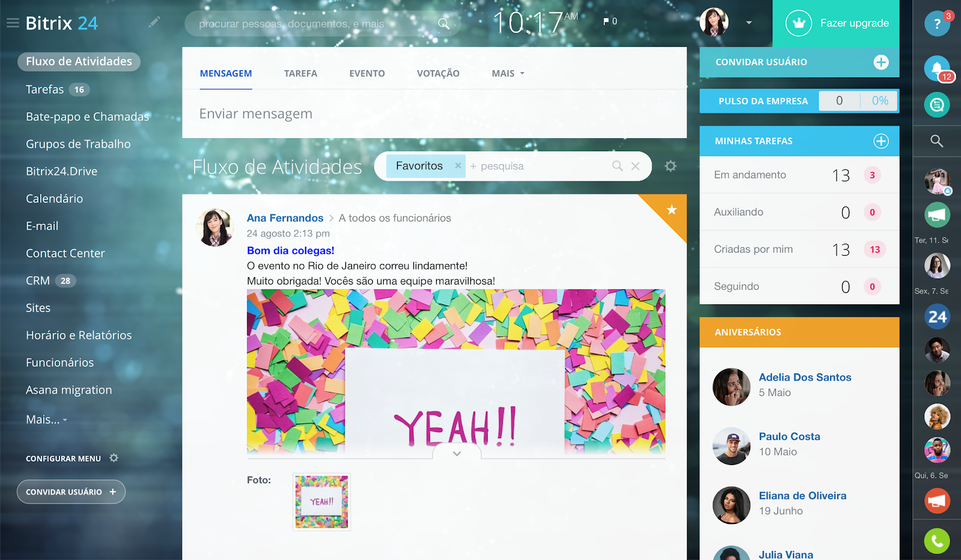The image size is (961, 560).
Task: Click gear icon beside Configurar Menu
Action: pyautogui.click(x=114, y=458)
